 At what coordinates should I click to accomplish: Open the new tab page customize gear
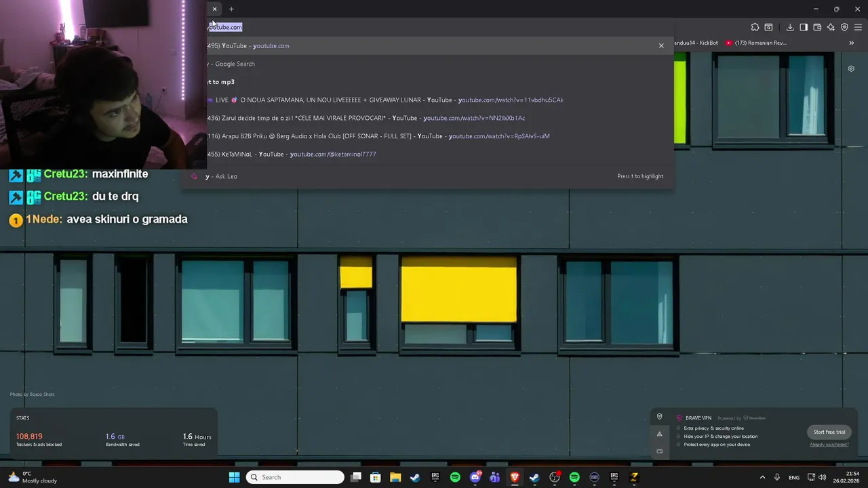pyautogui.click(x=851, y=68)
